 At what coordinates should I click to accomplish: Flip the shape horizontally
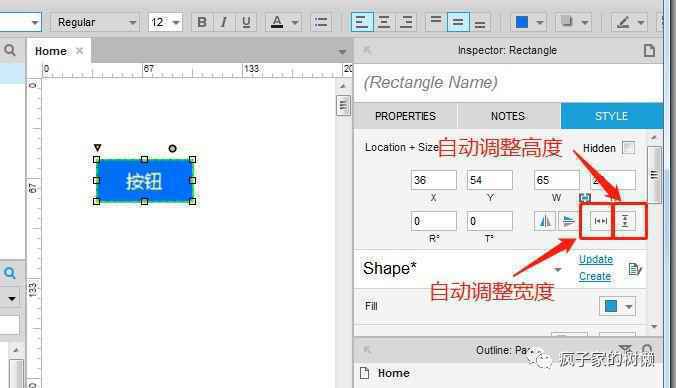[545, 221]
